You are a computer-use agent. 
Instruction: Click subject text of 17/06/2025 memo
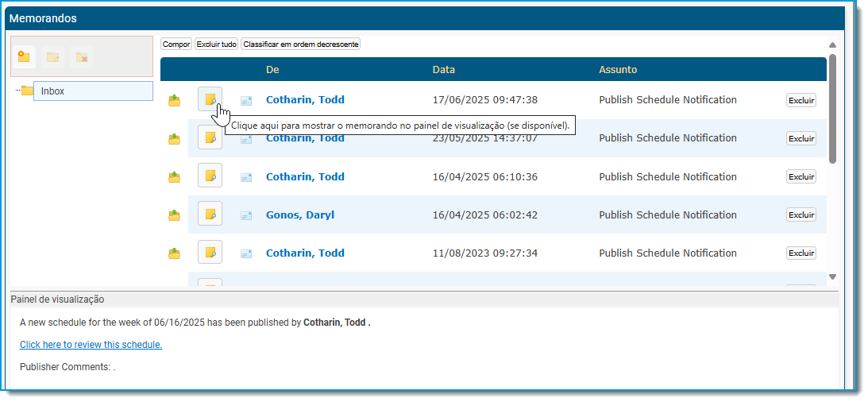click(668, 99)
